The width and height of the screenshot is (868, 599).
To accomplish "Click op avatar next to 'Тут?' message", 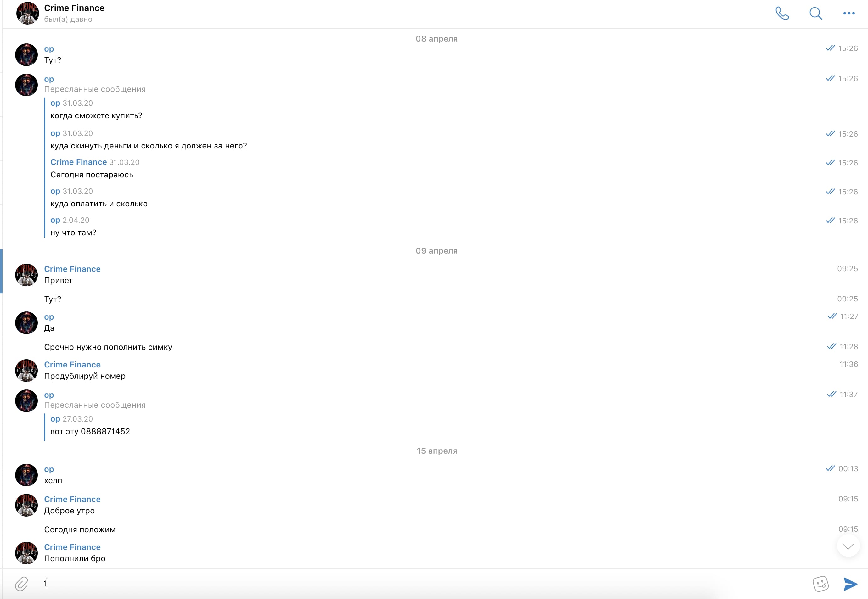I will (x=26, y=54).
